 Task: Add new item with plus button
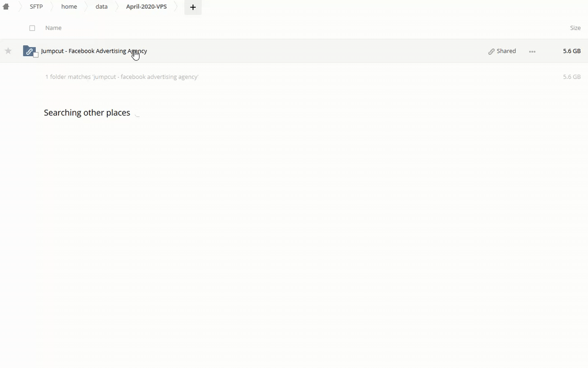click(193, 7)
